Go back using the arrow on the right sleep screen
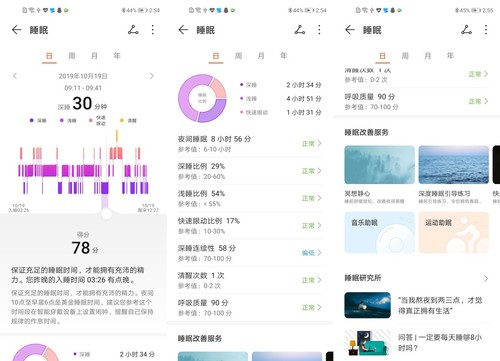 350,30
